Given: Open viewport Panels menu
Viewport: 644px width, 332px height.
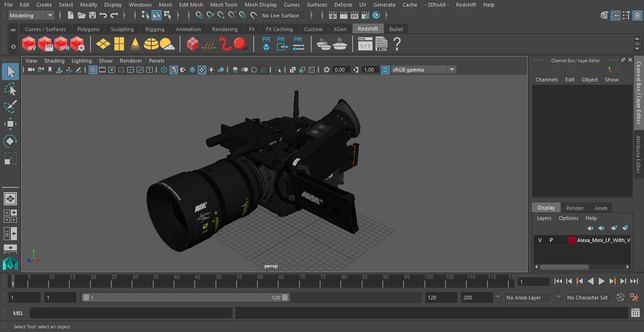Looking at the screenshot, I should click(157, 61).
